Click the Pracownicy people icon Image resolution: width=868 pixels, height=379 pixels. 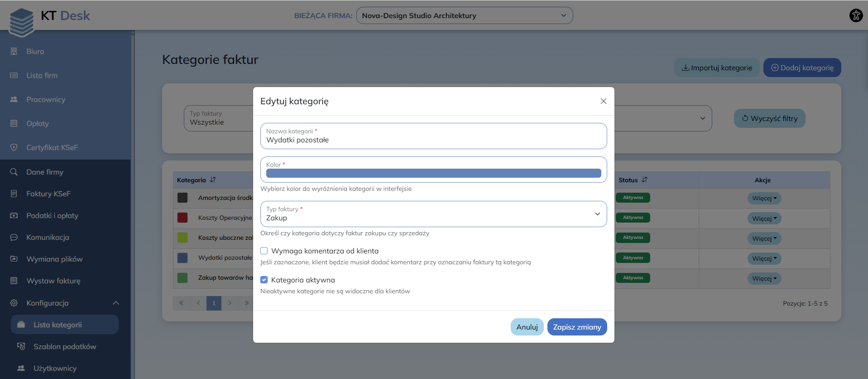(x=14, y=99)
